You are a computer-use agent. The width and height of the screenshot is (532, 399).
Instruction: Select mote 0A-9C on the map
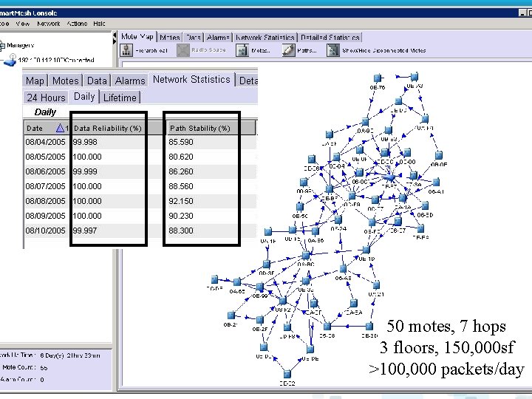pyautogui.click(x=365, y=121)
